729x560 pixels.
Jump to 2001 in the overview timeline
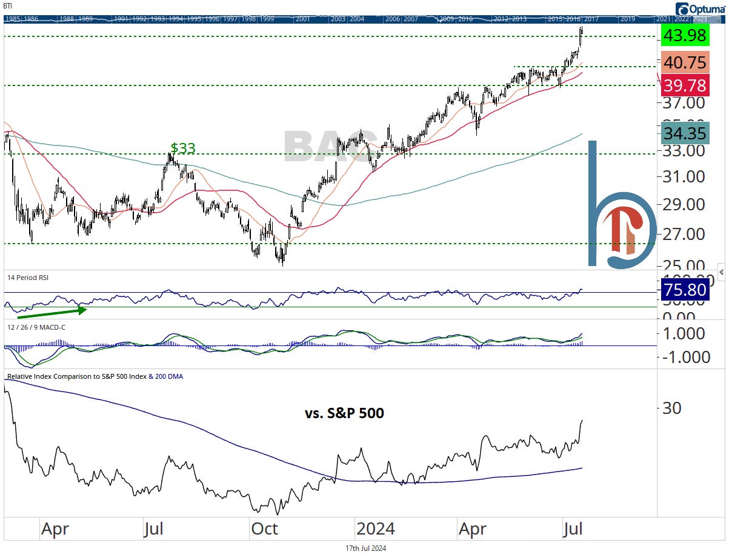(302, 19)
